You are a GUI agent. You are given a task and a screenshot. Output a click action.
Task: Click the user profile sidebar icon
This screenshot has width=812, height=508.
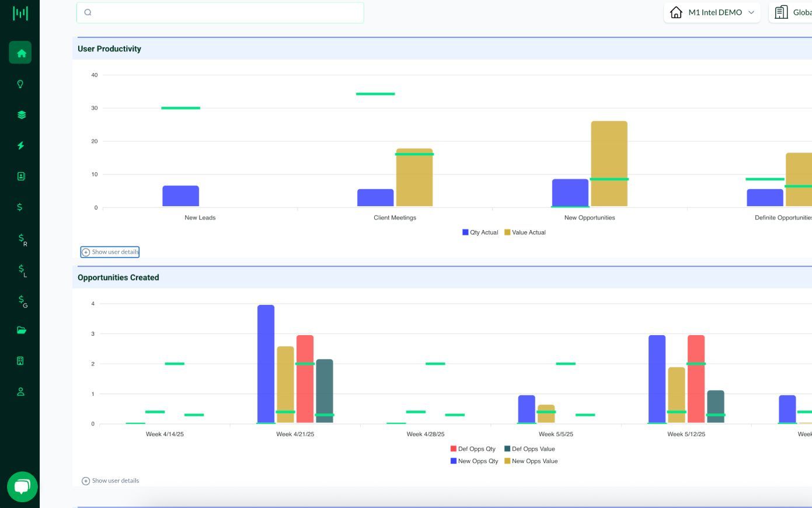tap(21, 392)
